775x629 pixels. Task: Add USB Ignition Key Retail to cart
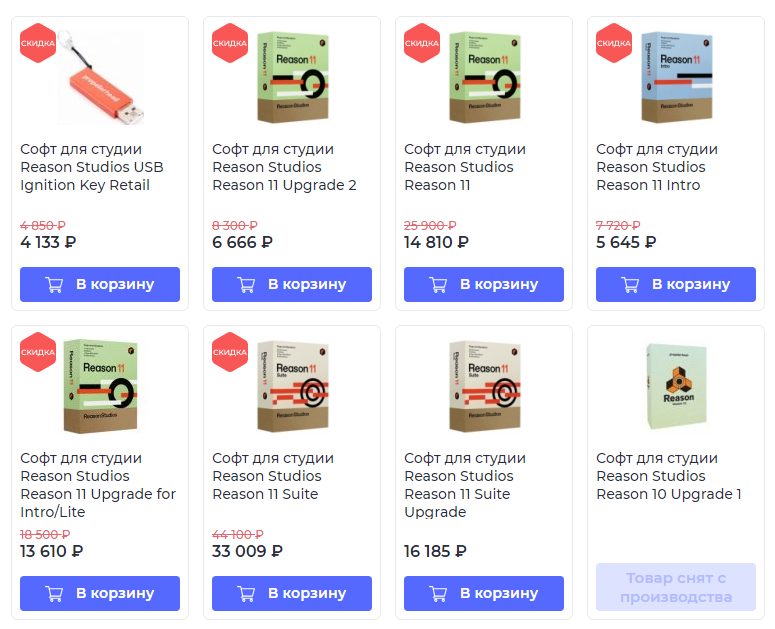pos(100,284)
